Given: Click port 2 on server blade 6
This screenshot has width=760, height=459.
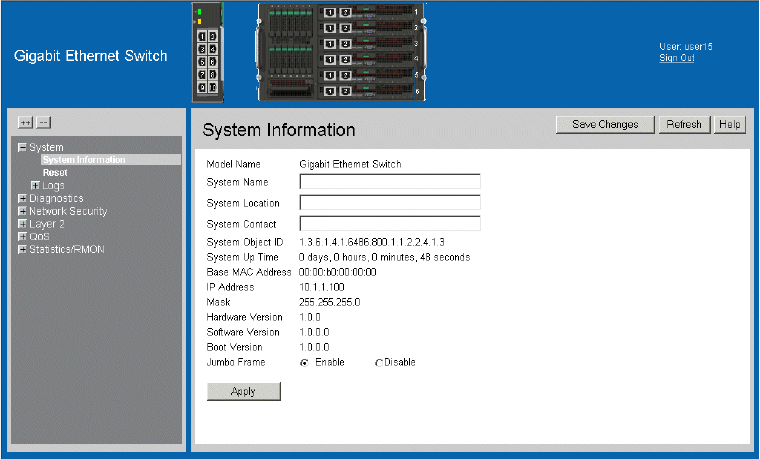Looking at the screenshot, I should pyautogui.click(x=346, y=89).
